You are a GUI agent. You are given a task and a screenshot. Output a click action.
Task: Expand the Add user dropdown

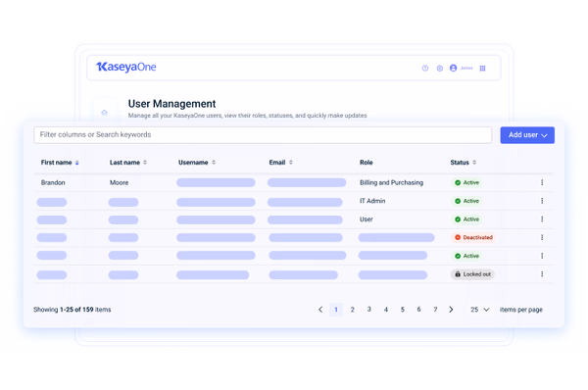click(527, 135)
